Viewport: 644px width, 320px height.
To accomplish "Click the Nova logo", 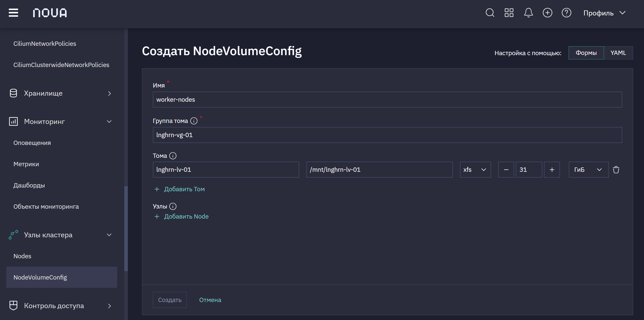I will [x=50, y=13].
